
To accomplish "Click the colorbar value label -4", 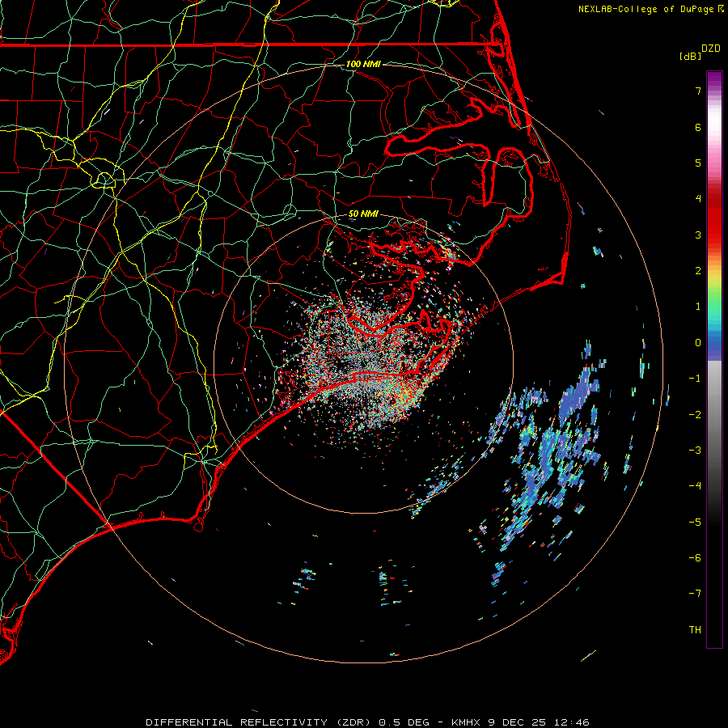I will pyautogui.click(x=695, y=486).
